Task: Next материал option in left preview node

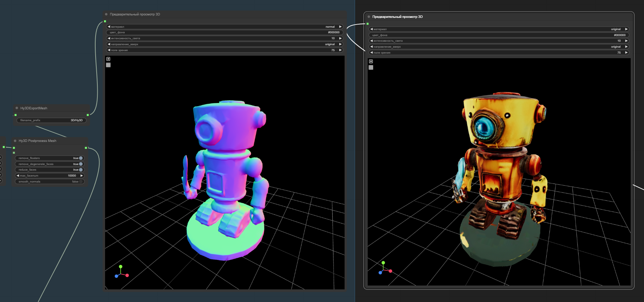Action: (x=340, y=27)
